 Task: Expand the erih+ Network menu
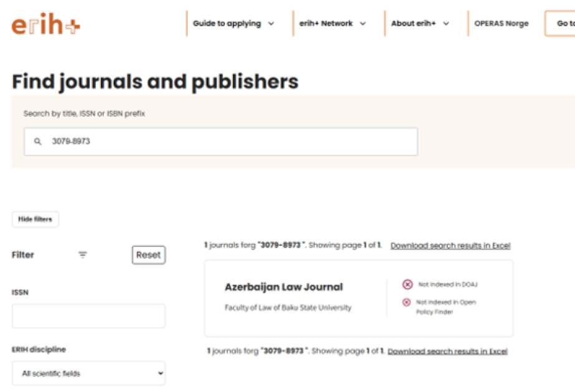pos(332,24)
